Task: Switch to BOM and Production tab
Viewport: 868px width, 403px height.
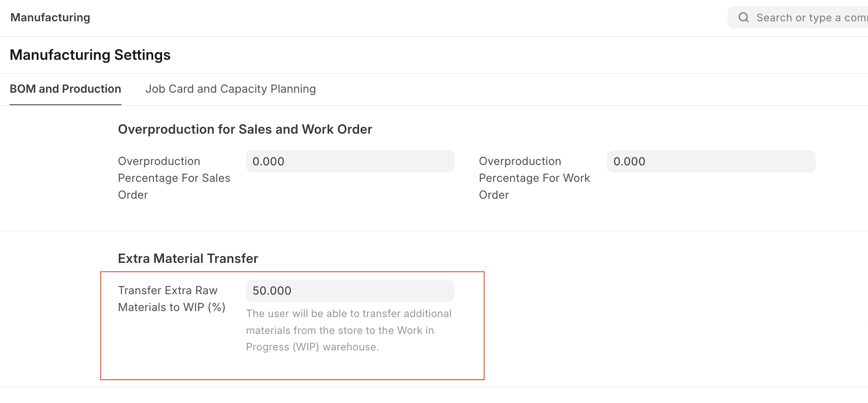Action: (65, 89)
